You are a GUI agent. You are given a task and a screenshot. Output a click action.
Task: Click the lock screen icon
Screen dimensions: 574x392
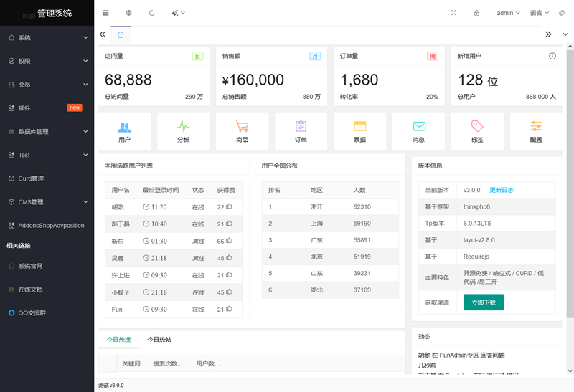(x=476, y=13)
